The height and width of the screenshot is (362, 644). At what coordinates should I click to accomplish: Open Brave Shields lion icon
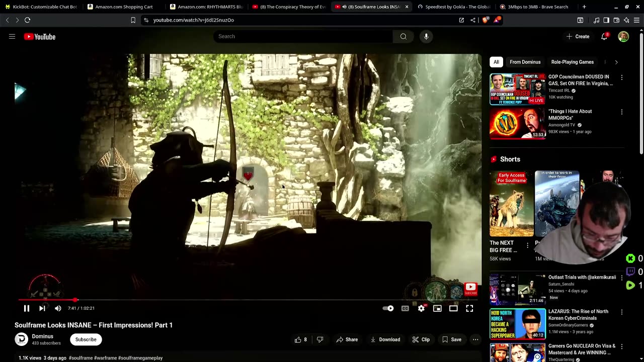[x=485, y=20]
